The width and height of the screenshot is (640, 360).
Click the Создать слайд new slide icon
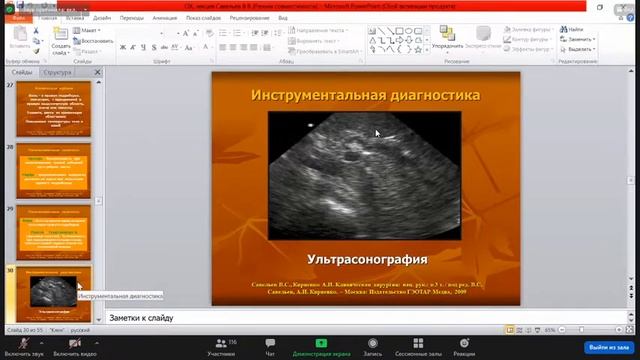click(60, 34)
